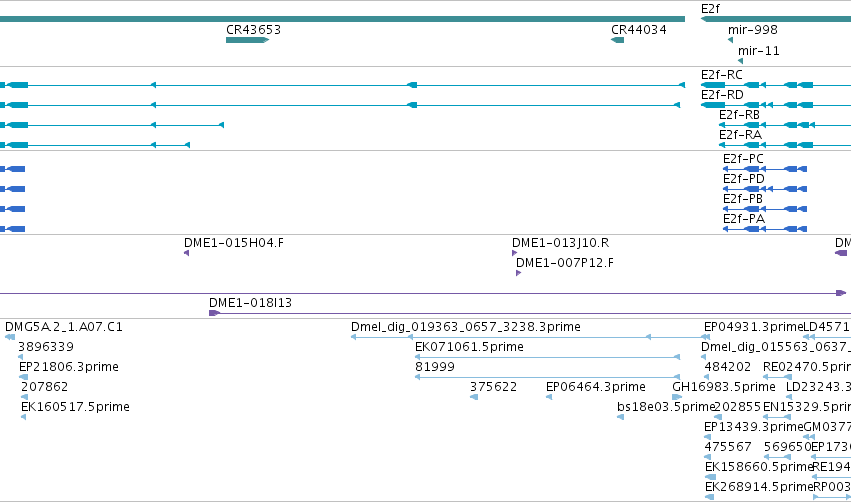Click the DME1-007P12.F feature arrow
851x502 pixels.
518,273
